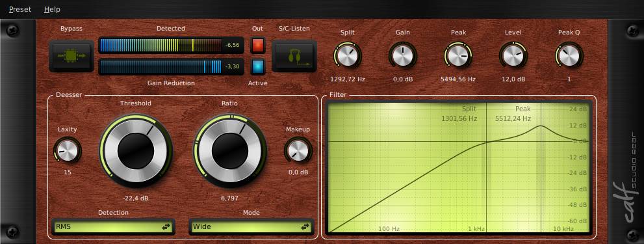The height and width of the screenshot is (244, 644).
Task: Click the Laxity knob
Action: tap(68, 150)
